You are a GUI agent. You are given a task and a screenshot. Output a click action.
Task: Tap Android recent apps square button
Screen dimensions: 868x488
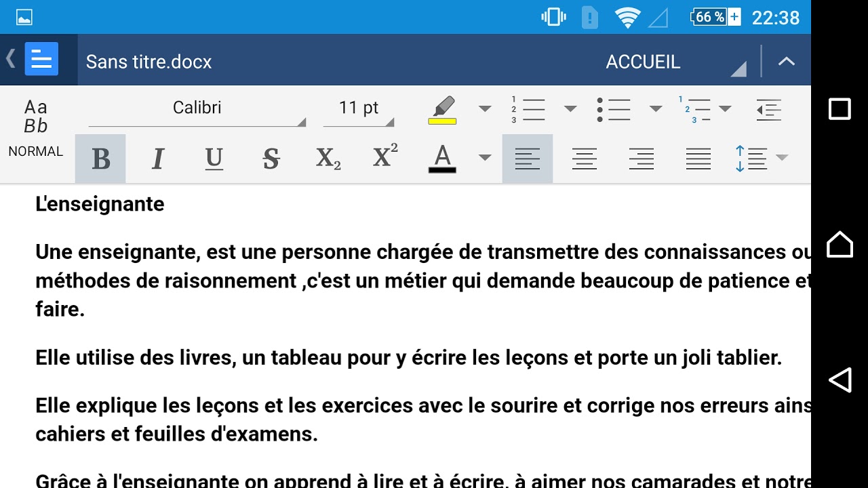[840, 109]
